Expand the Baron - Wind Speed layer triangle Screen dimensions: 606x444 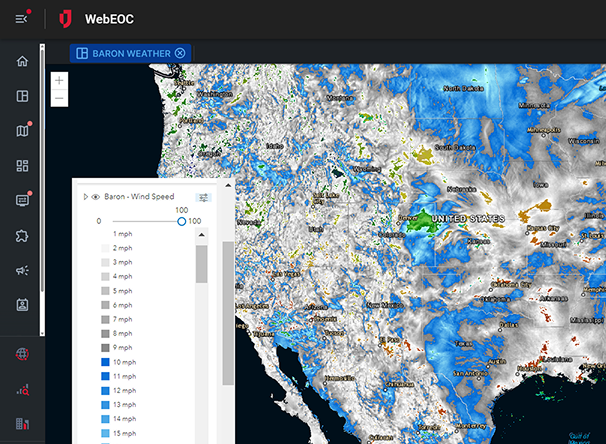(x=85, y=198)
